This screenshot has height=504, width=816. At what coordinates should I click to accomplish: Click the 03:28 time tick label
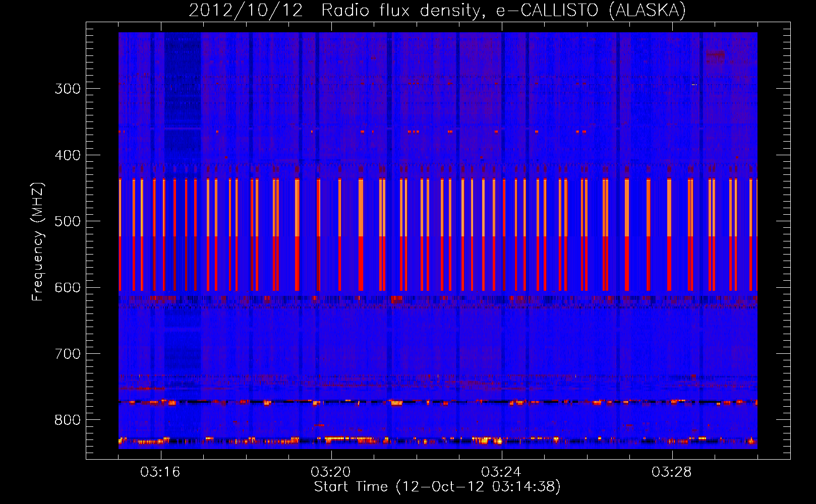[x=672, y=472]
